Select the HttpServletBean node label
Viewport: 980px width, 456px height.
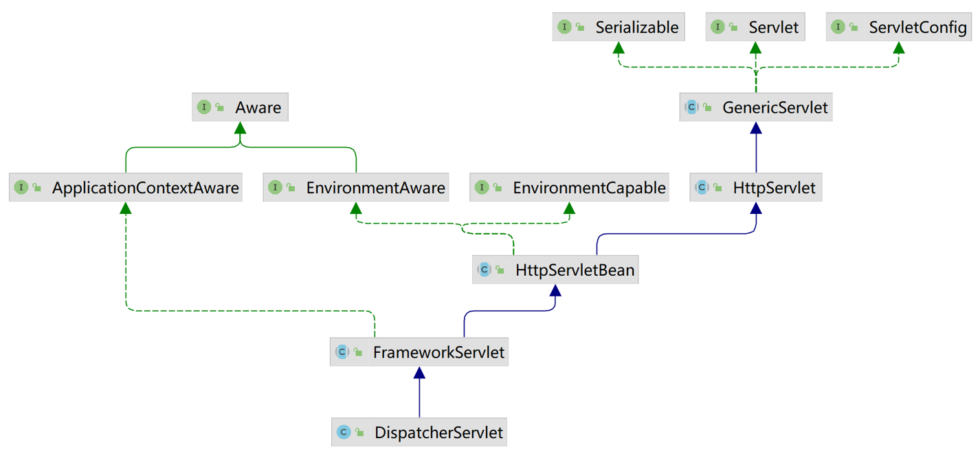pyautogui.click(x=575, y=270)
